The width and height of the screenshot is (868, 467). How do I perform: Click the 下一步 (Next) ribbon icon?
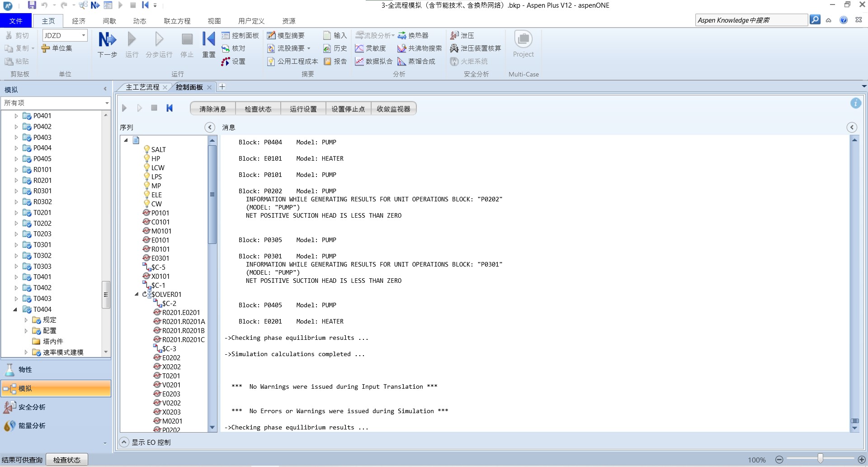[107, 44]
